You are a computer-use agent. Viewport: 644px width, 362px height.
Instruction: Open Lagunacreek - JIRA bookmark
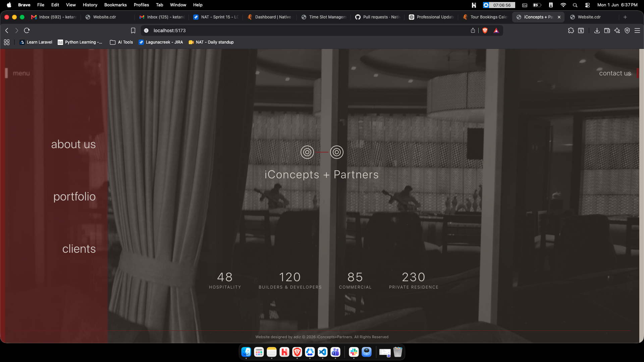161,42
